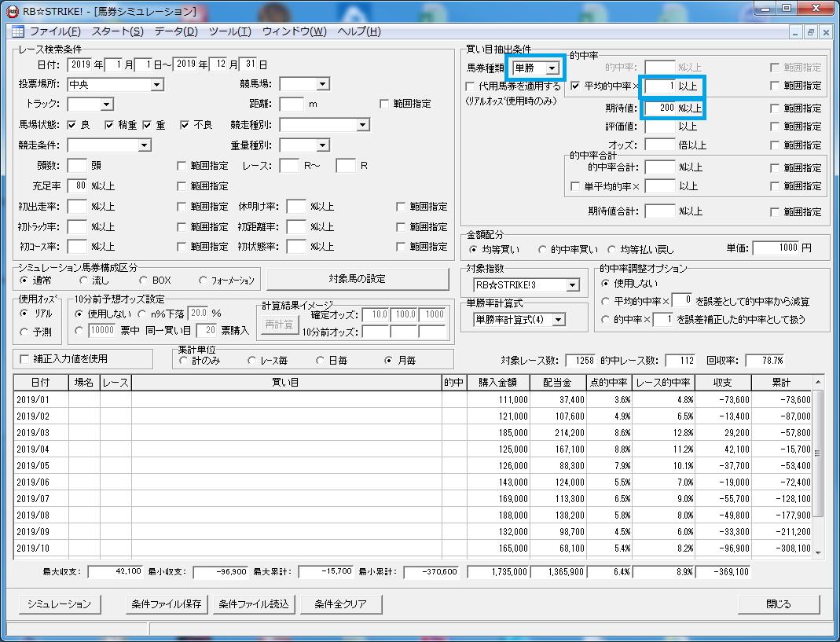
Task: Uncheck the 良 track condition checkbox
Action: tap(72, 125)
